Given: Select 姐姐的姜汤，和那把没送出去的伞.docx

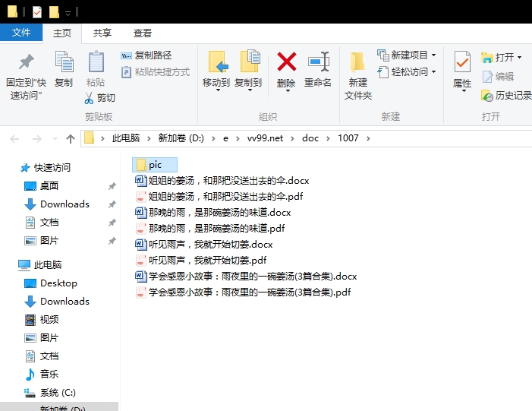Looking at the screenshot, I should pos(222,181).
